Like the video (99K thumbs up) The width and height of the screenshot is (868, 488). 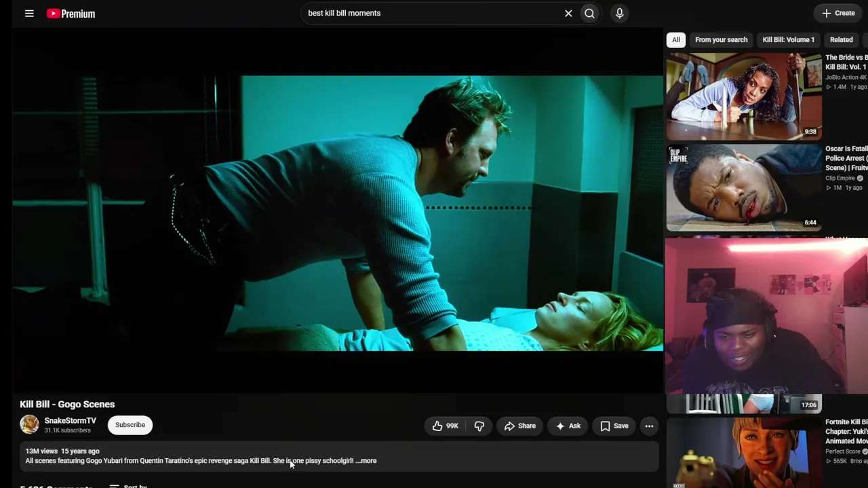tap(446, 426)
